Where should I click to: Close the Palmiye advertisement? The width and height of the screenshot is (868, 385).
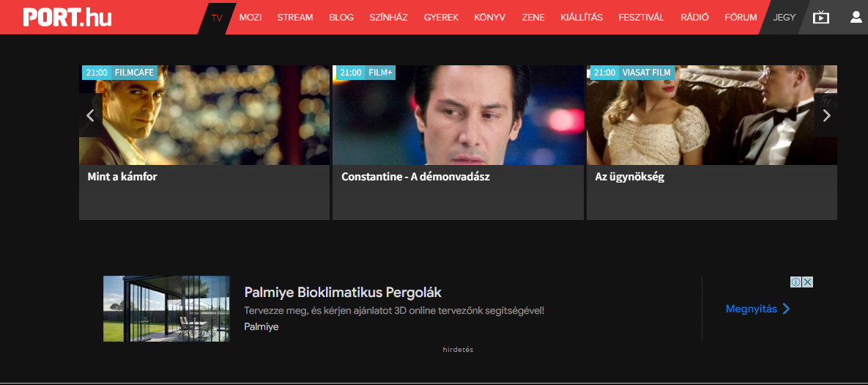(808, 282)
